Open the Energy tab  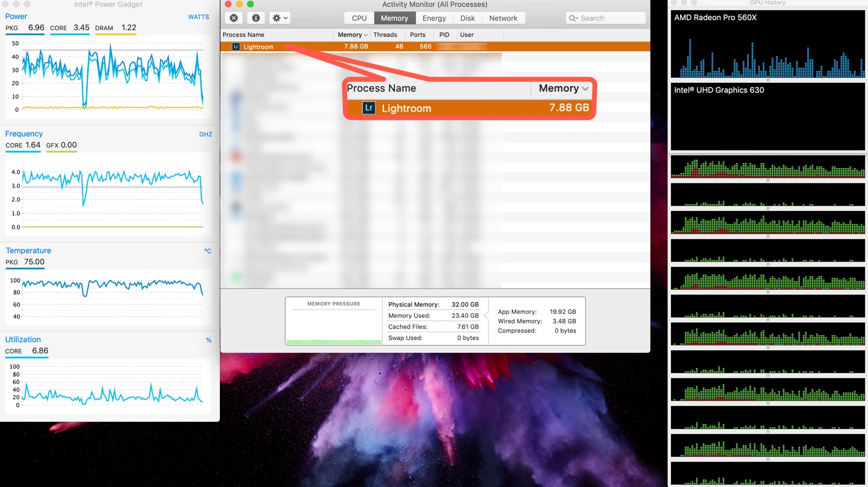pyautogui.click(x=434, y=18)
